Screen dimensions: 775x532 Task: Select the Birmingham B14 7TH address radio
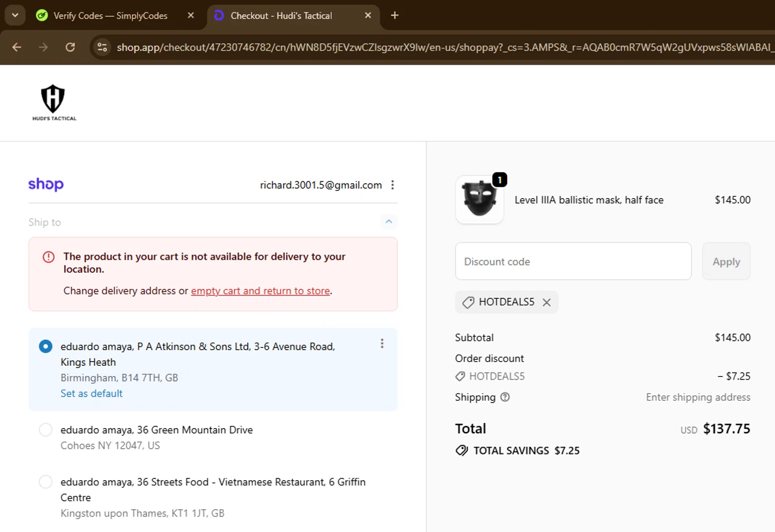coord(45,346)
